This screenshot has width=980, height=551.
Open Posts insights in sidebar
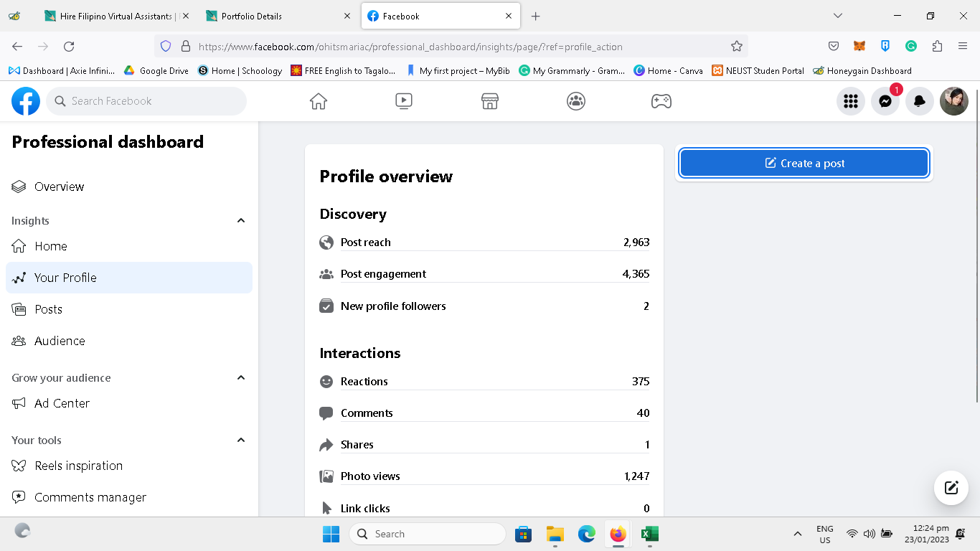(x=129, y=309)
